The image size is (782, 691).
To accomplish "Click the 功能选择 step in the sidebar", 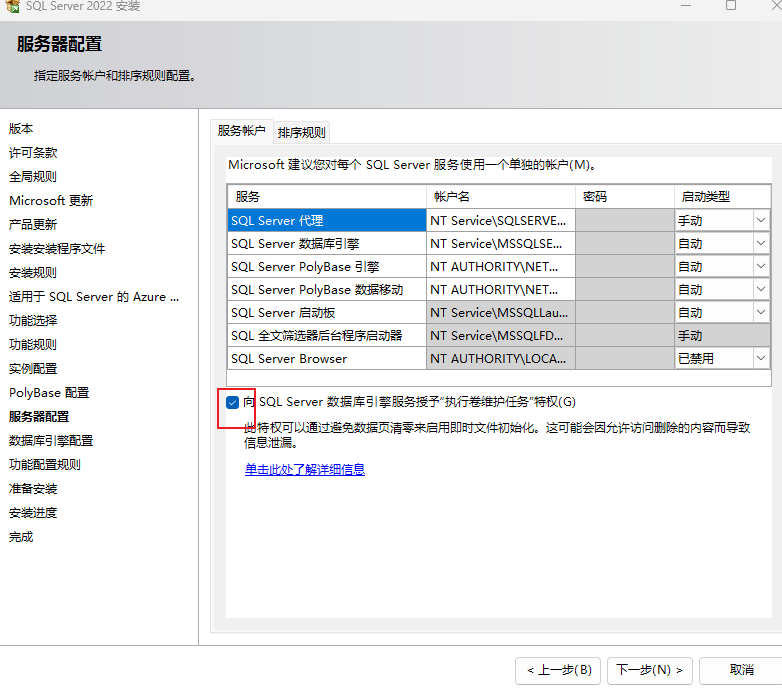I will tap(33, 321).
